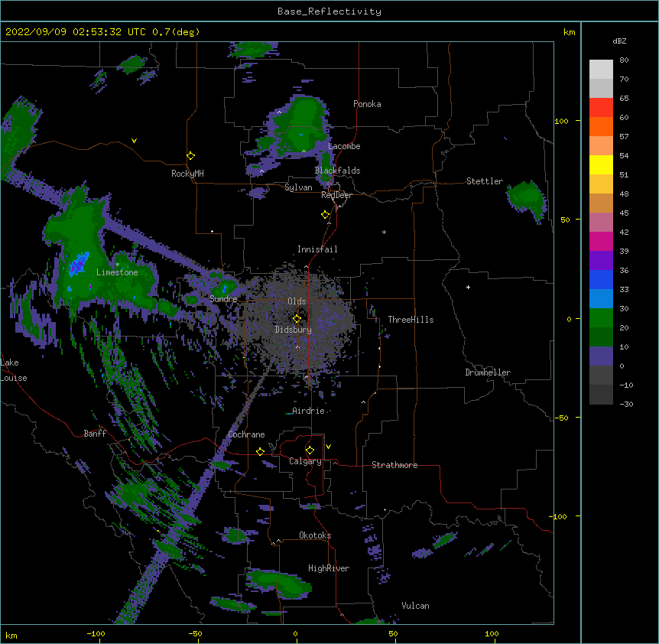
Task: Click the yellow v marker northwest of RockyMH
Action: click(134, 141)
